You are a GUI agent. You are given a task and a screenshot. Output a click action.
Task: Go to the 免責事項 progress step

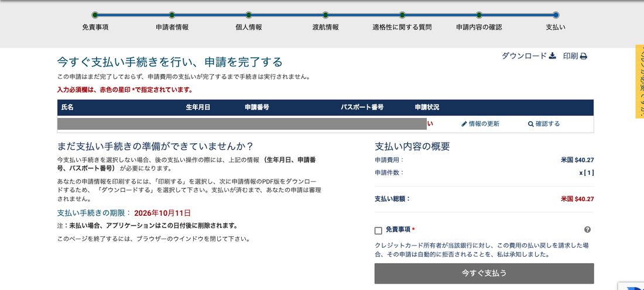95,27
